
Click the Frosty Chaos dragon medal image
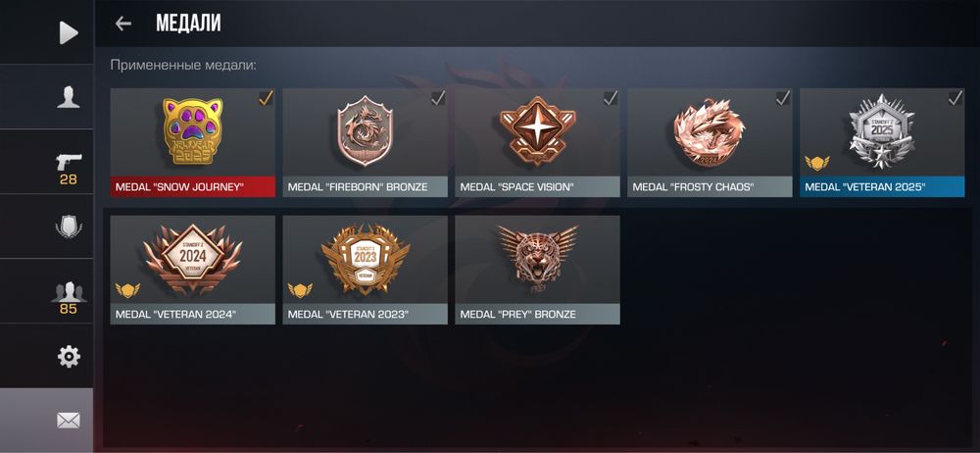point(710,132)
